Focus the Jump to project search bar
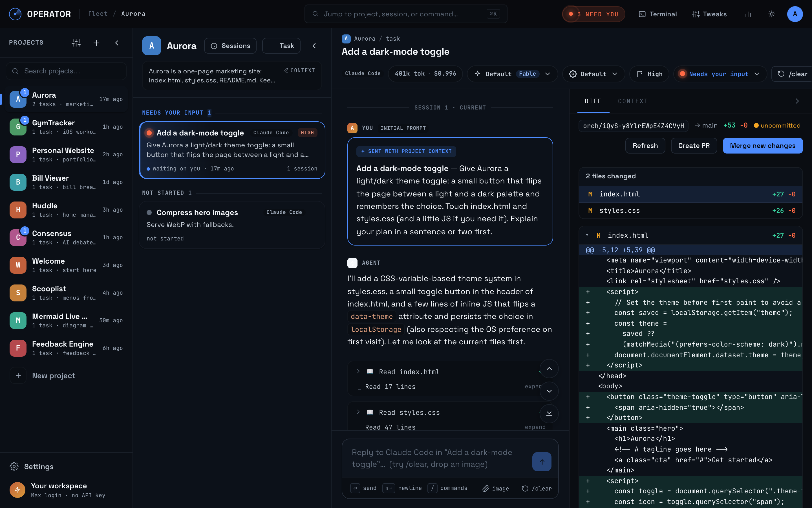The image size is (812, 508). (x=406, y=14)
